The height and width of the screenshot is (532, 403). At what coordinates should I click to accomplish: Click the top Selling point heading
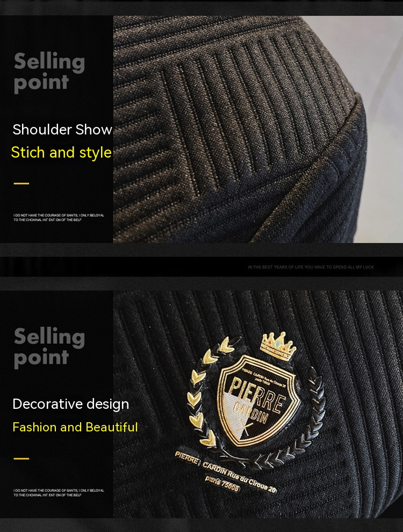click(x=49, y=72)
